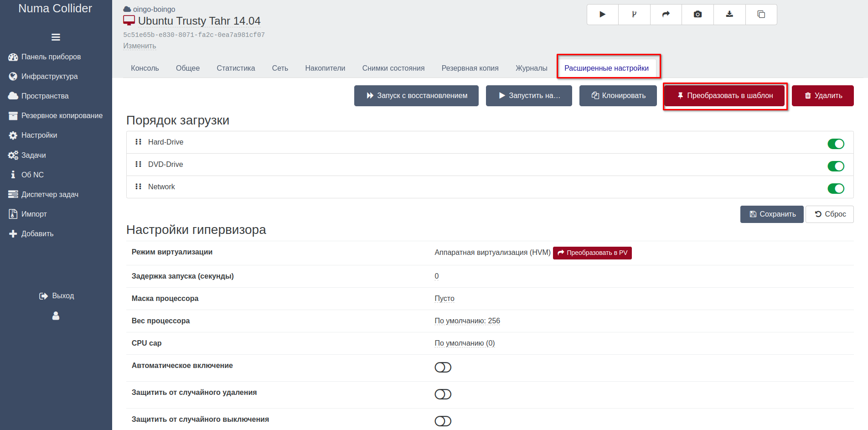Screen dimensions: 868x430
Task: Switch to Журналы tab
Action: point(532,68)
